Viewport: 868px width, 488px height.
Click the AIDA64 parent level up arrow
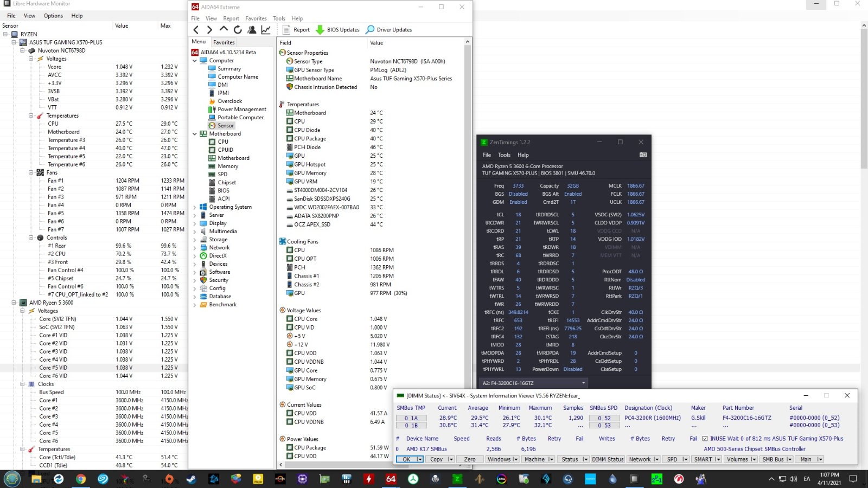(224, 29)
